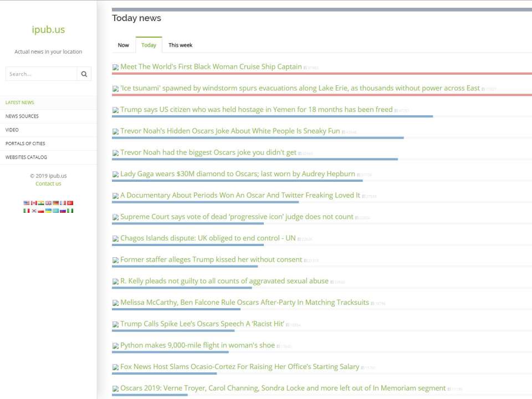Image resolution: width=532 pixels, height=399 pixels.
Task: Click the search magnifier icon
Action: pyautogui.click(x=84, y=74)
